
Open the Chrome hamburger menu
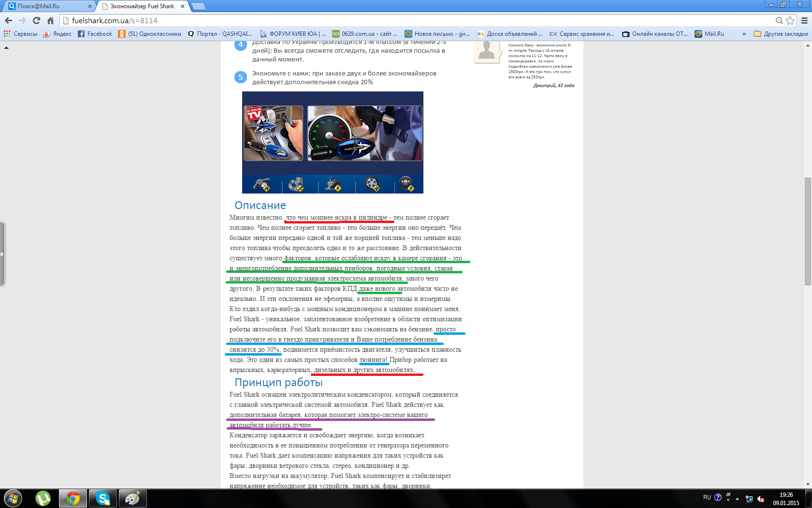804,20
